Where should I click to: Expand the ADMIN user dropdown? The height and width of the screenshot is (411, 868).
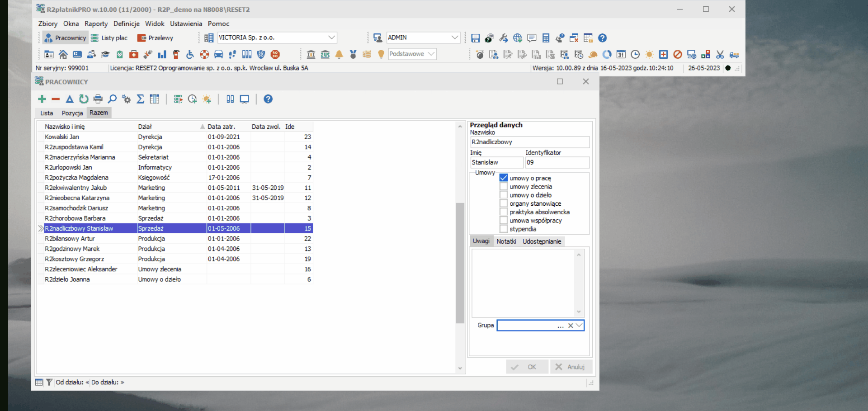coord(455,38)
